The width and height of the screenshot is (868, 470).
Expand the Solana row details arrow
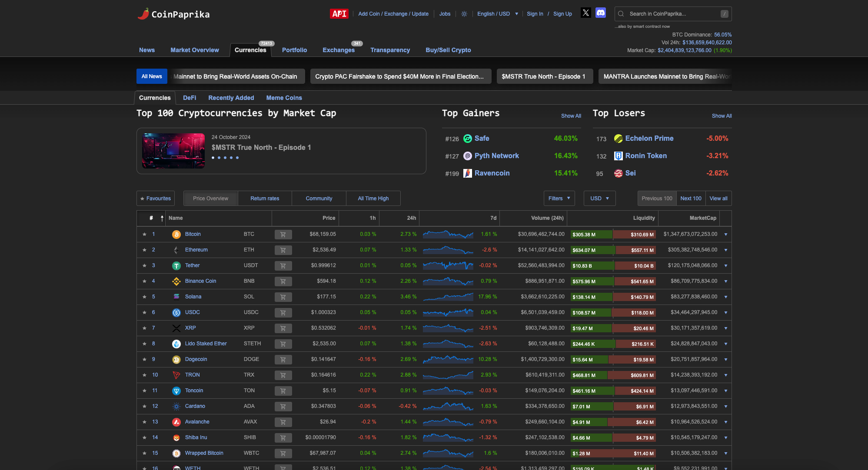pos(726,297)
